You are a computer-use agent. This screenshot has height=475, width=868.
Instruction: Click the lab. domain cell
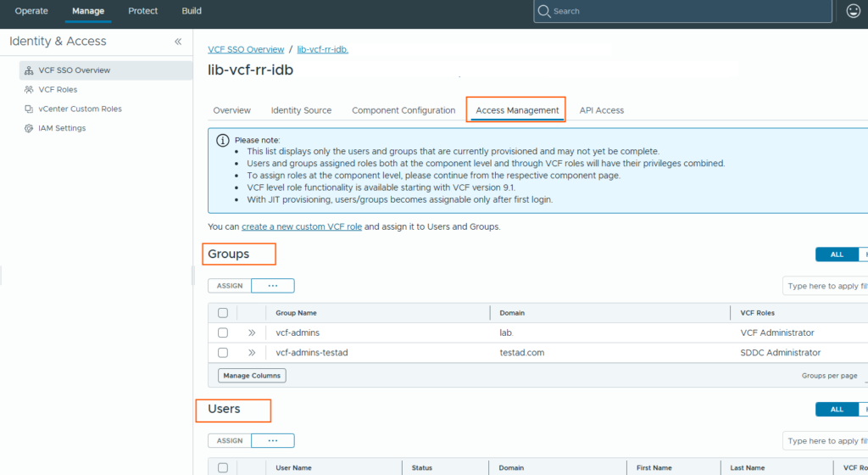(x=507, y=332)
